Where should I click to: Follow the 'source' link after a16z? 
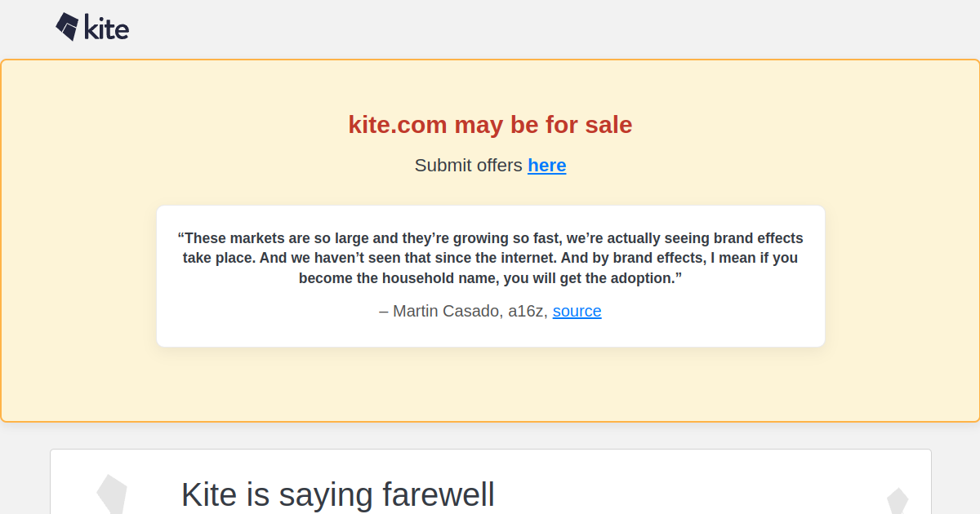[577, 311]
